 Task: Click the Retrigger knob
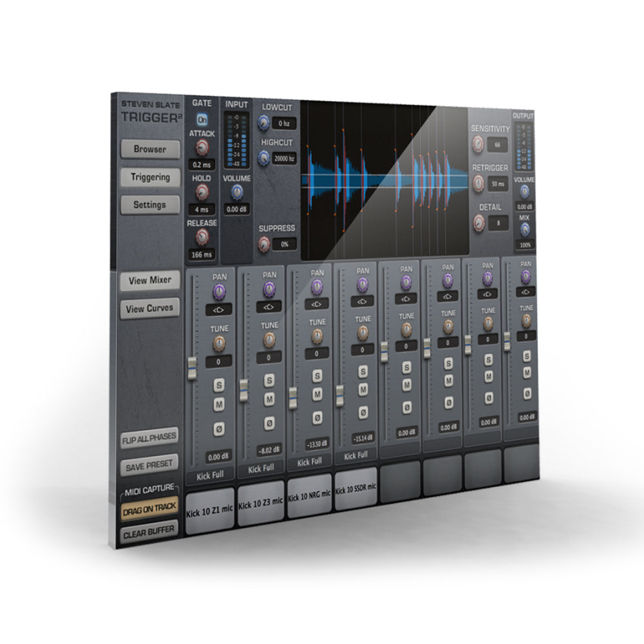(x=478, y=184)
